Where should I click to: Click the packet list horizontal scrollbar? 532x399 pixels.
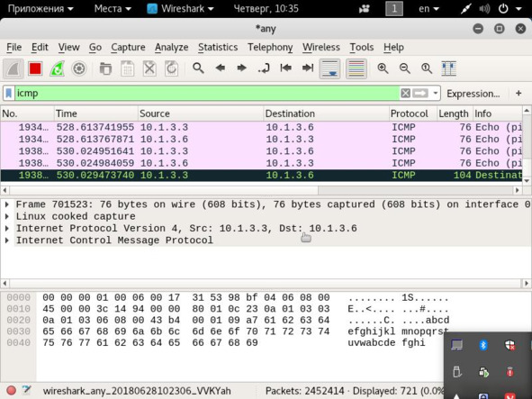(x=261, y=190)
